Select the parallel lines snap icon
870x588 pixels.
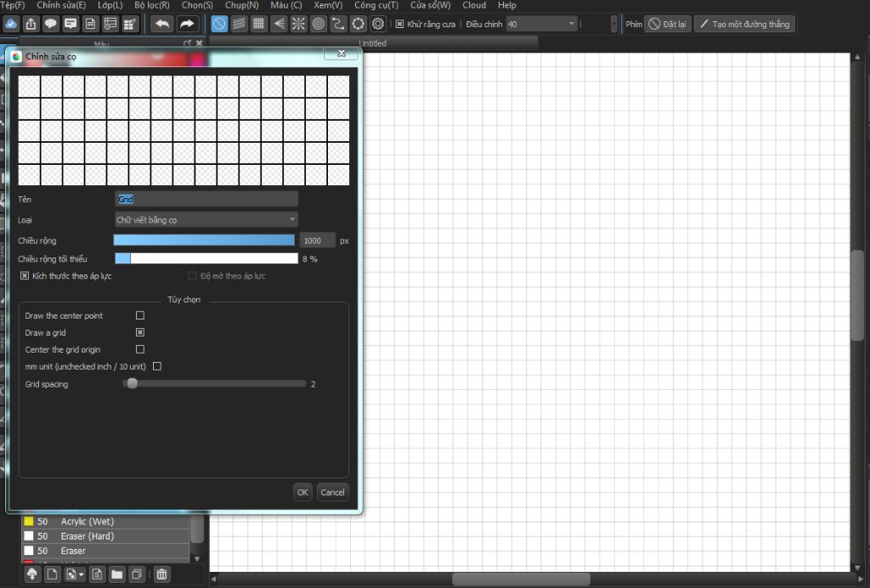coord(239,24)
